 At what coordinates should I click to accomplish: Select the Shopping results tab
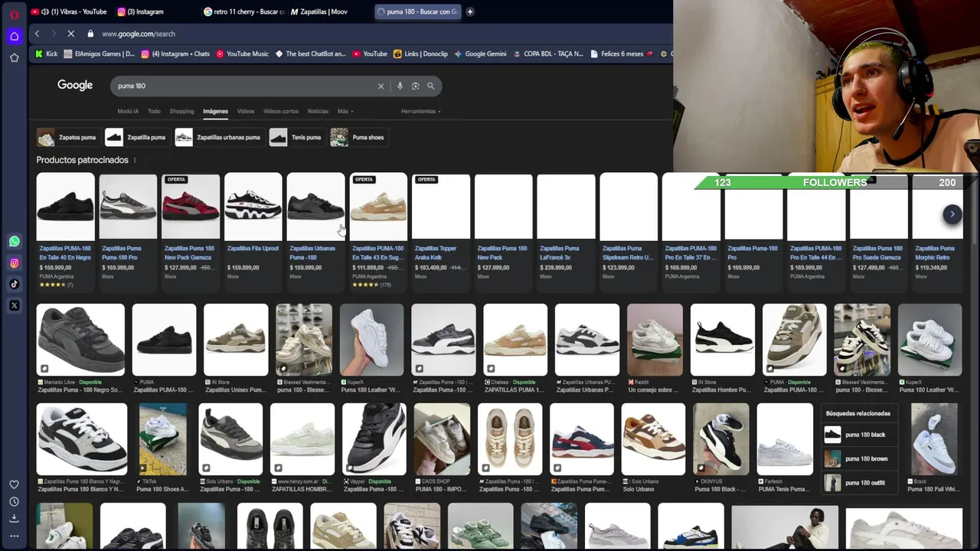point(181,111)
